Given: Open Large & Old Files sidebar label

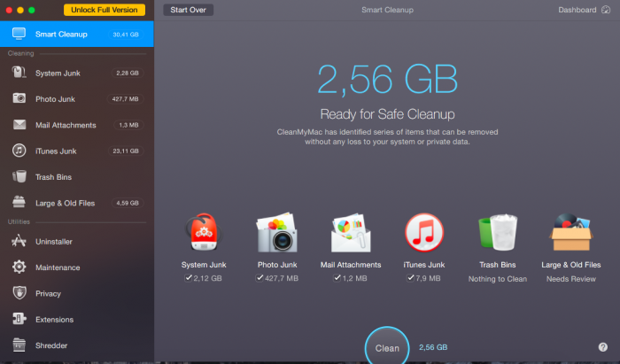Looking at the screenshot, I should (65, 203).
